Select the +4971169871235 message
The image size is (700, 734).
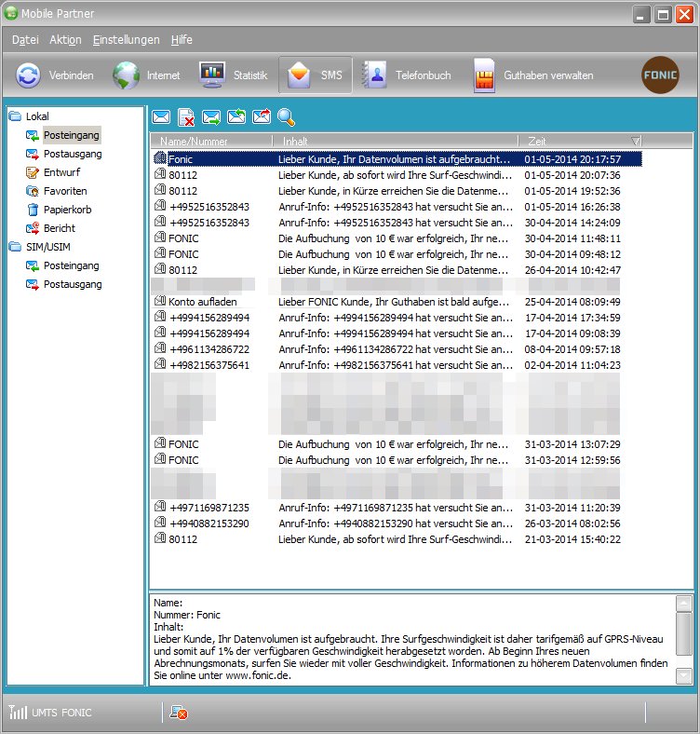[x=397, y=508]
